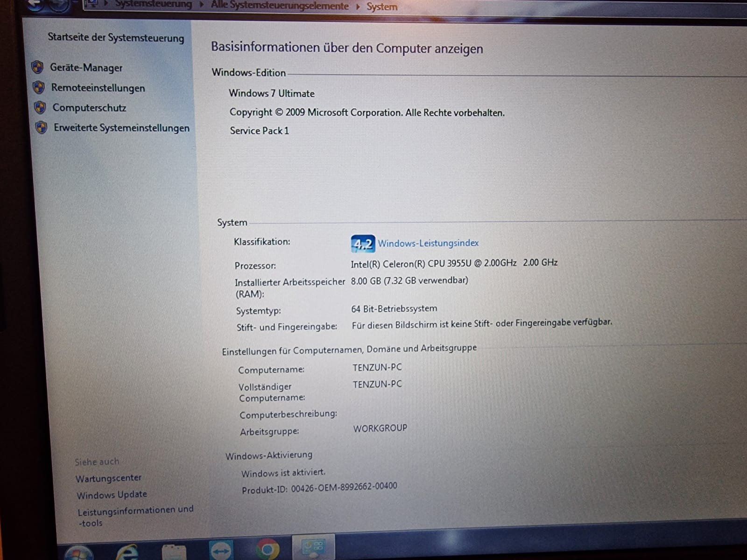Open TeamViewer from the taskbar

(x=221, y=551)
